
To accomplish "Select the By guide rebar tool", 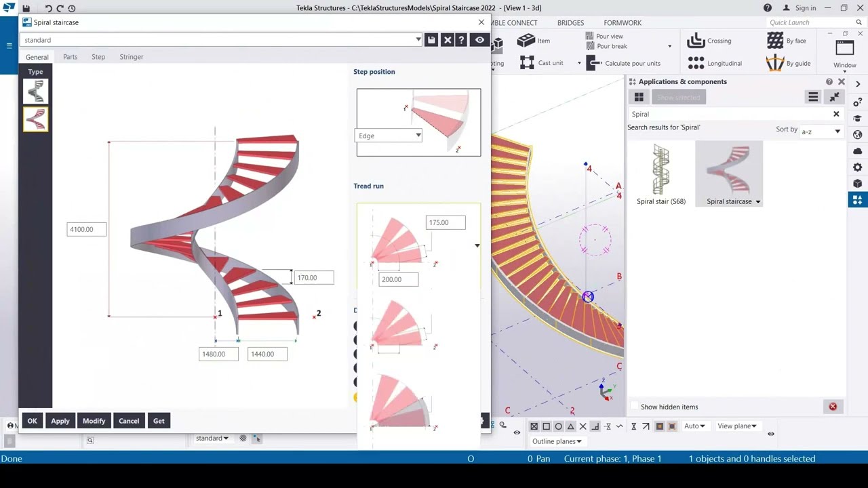I will (x=789, y=63).
